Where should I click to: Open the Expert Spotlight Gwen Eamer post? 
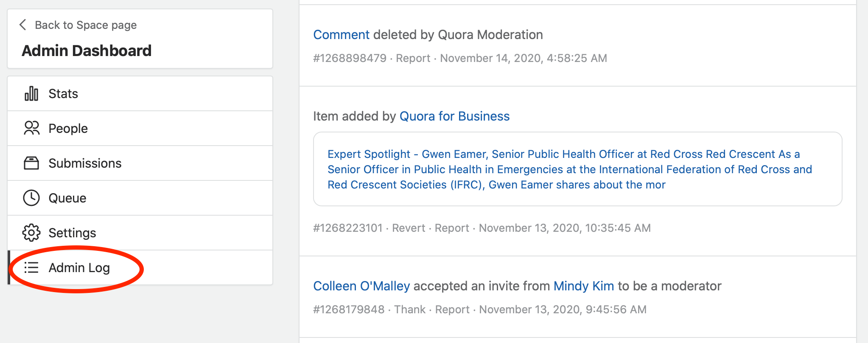[x=569, y=169]
